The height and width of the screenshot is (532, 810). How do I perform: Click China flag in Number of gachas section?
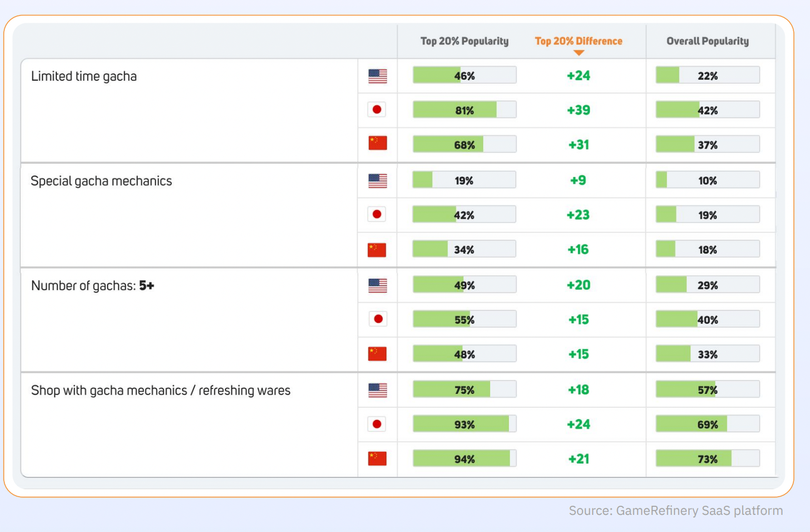click(x=377, y=354)
